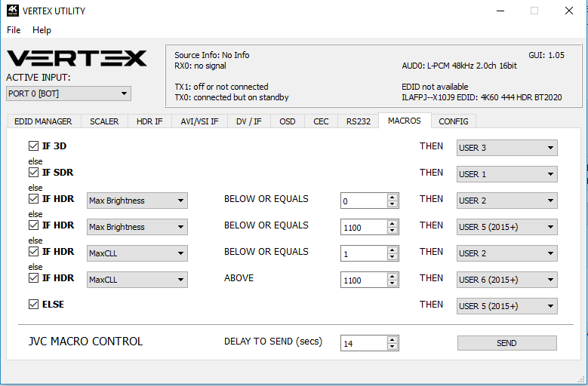588x386 pixels.
Task: Open MaxCLL dropdown in BELOW OR EQUALS row
Action: coord(137,253)
